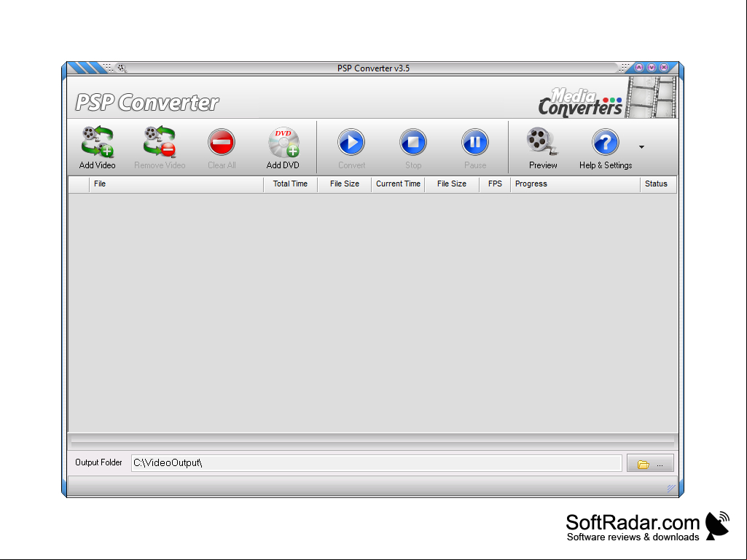Expand the Help & Settings dropdown arrow
This screenshot has width=747, height=560.
642,147
